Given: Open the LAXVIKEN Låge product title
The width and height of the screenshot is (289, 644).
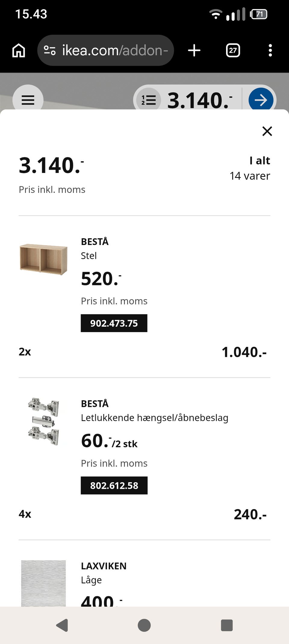Looking at the screenshot, I should click(104, 566).
